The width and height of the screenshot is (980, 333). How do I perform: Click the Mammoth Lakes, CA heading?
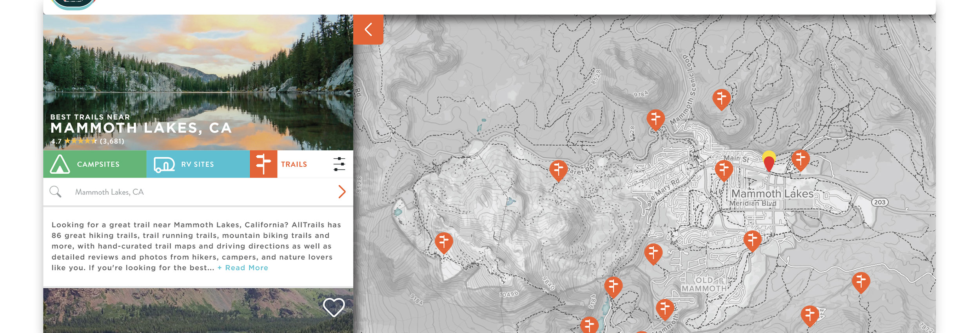141,128
